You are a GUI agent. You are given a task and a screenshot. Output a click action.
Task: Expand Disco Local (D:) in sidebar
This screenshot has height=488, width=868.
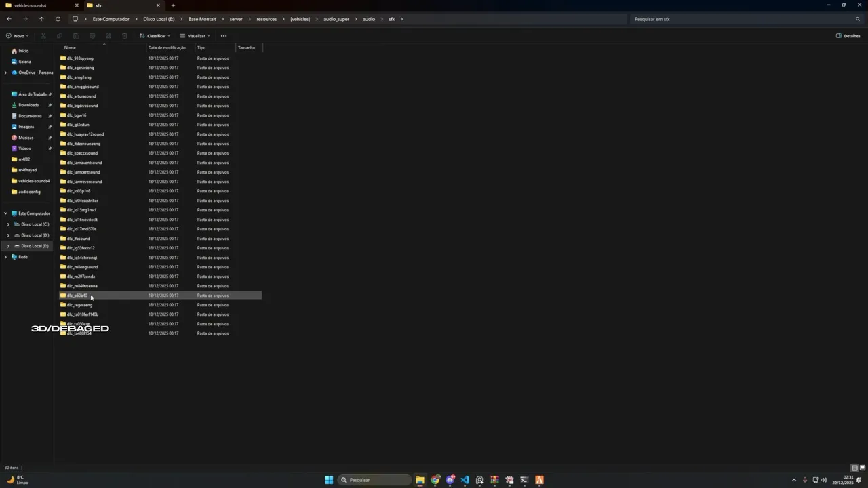pos(8,235)
